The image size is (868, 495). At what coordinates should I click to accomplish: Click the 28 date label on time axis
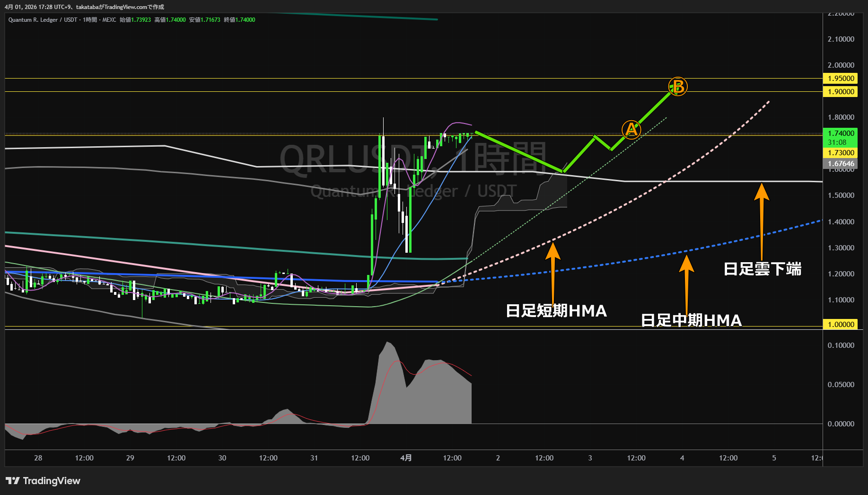pyautogui.click(x=38, y=458)
